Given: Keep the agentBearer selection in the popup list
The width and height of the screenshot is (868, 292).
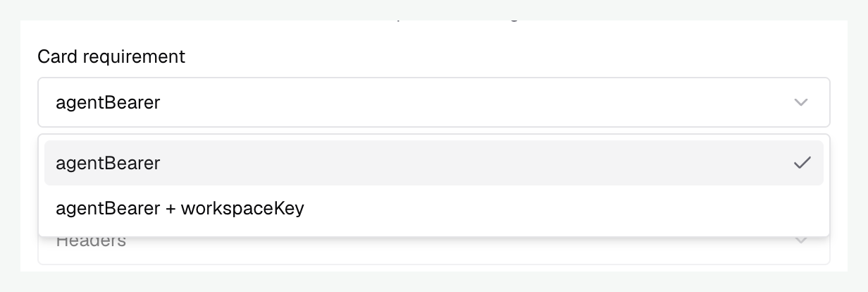Looking at the screenshot, I should pos(434,163).
